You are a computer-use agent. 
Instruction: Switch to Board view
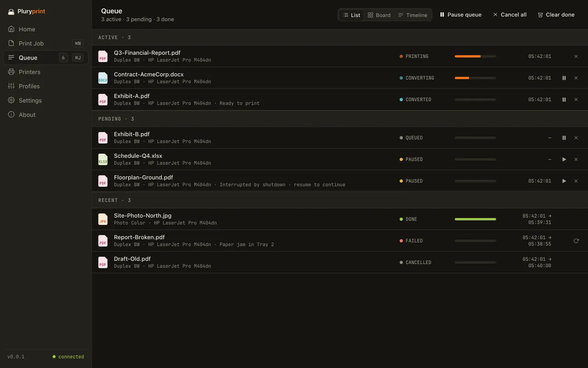click(379, 15)
